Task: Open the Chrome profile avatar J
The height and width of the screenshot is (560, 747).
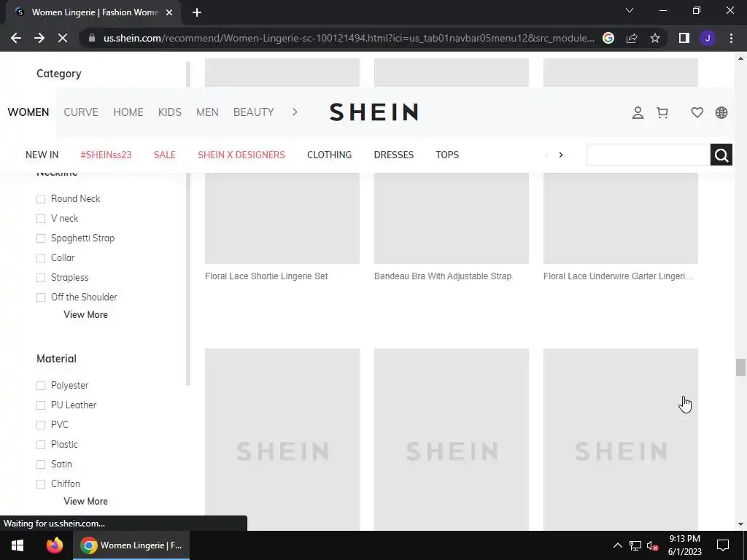Action: point(708,38)
